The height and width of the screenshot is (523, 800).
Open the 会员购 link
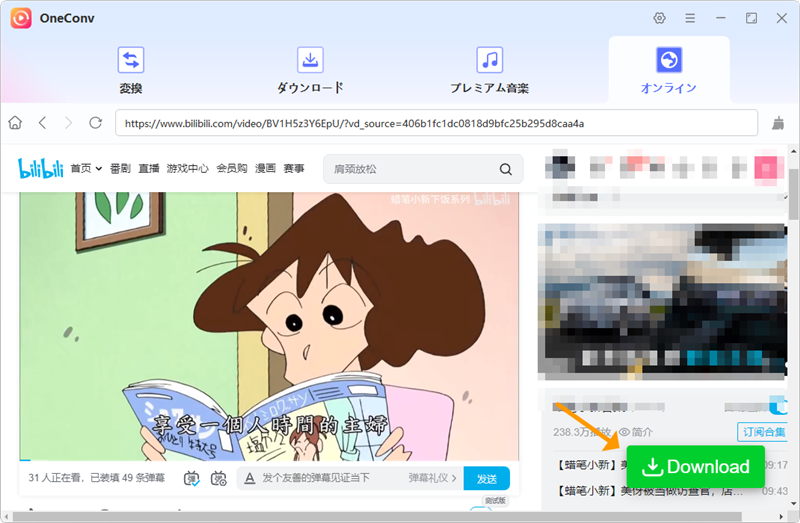pyautogui.click(x=232, y=168)
